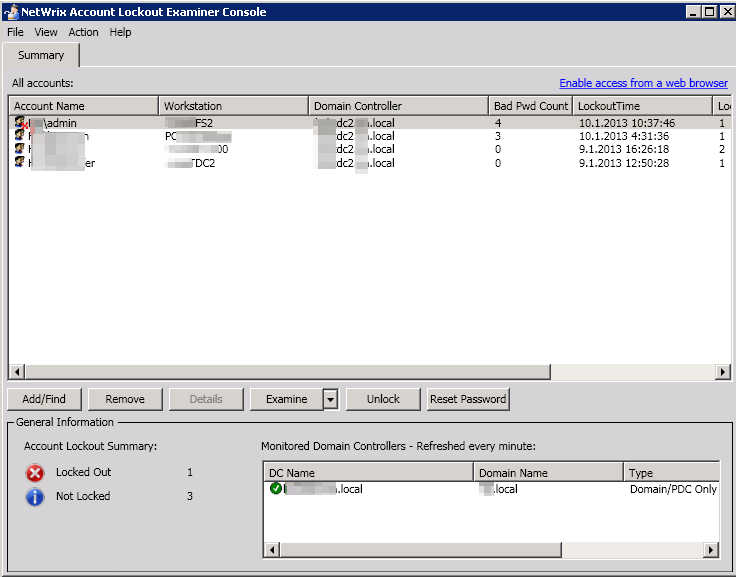Viewport: 736px width, 577px height.
Task: Open the Help menu
Action: [x=120, y=32]
